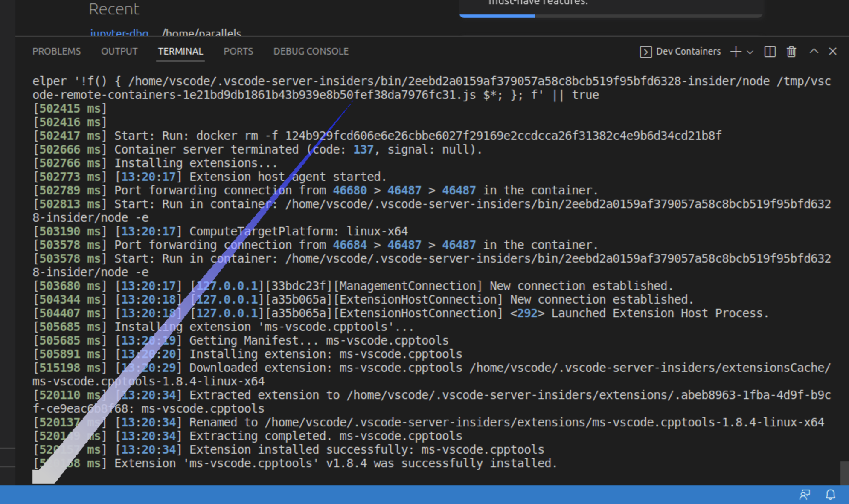This screenshot has width=849, height=504.
Task: Click 'v1.8.4 was successfully installed.' line
Action: 442,463
